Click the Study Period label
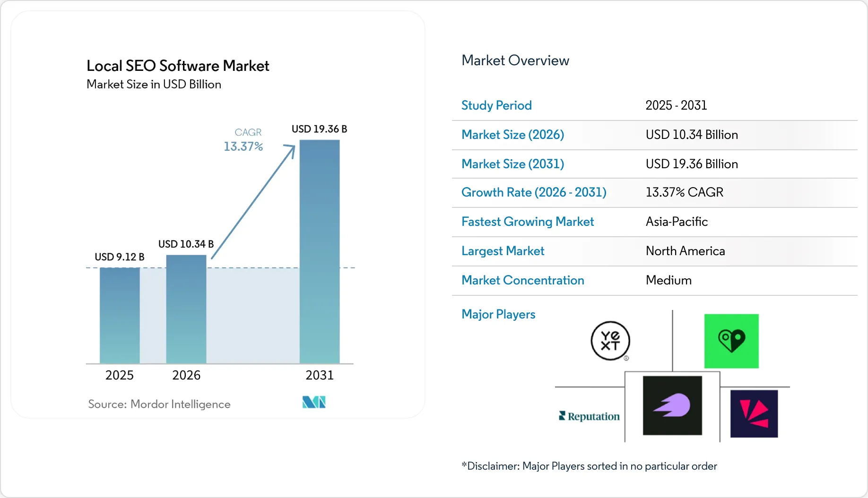 (x=496, y=105)
